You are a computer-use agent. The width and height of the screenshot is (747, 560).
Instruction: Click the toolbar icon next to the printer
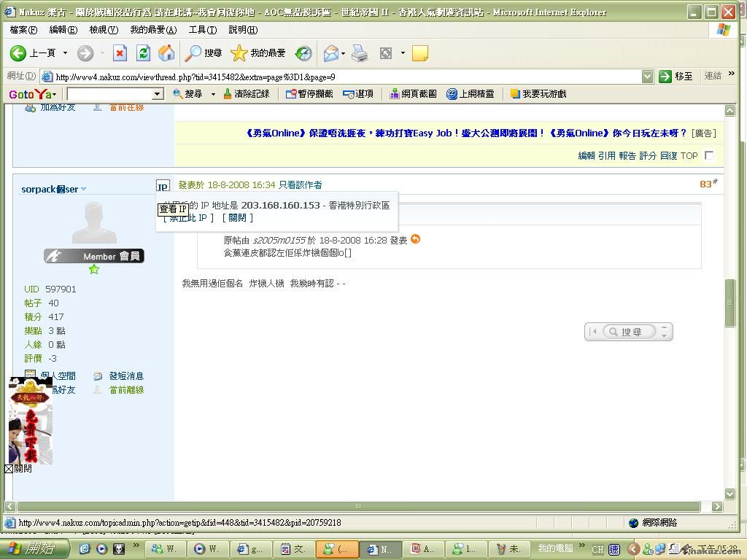tap(386, 52)
